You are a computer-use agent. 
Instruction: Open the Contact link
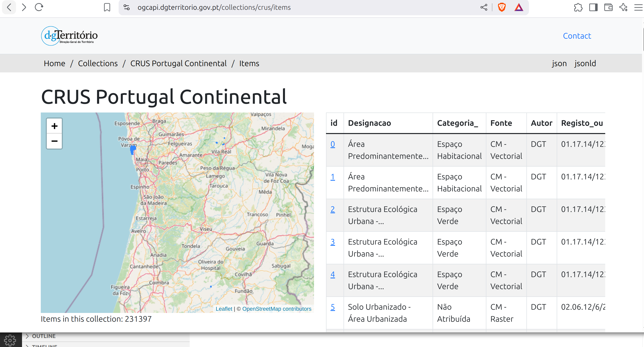tap(577, 36)
